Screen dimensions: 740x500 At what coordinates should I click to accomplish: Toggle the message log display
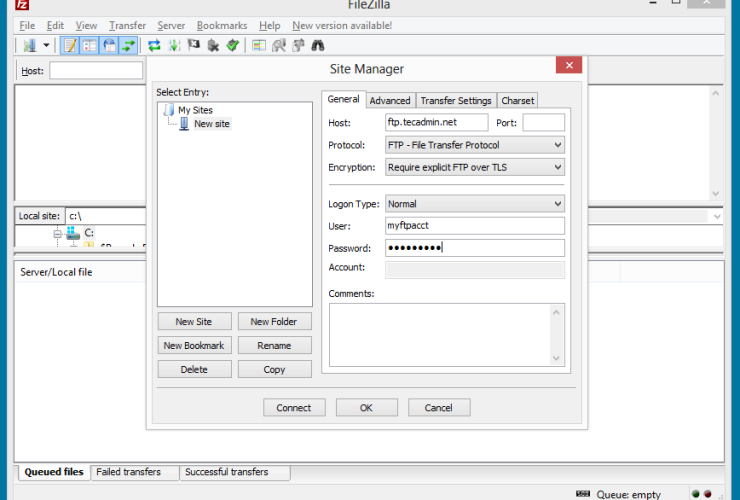pos(70,45)
